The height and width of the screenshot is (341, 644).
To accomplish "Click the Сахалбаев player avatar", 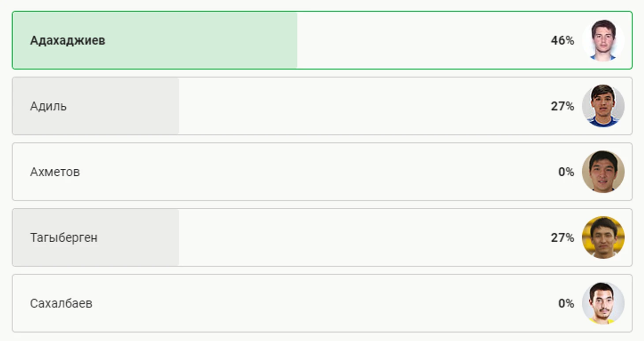I will 603,303.
